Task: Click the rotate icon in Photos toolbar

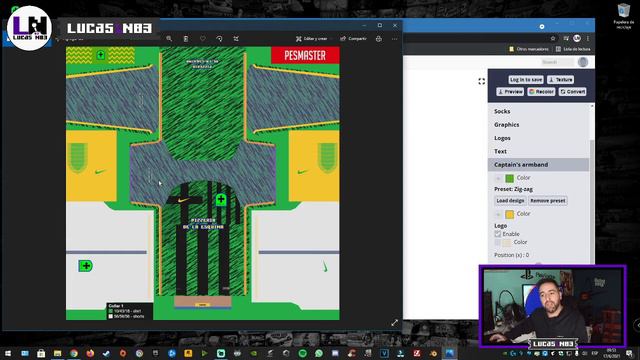Action: (219, 38)
